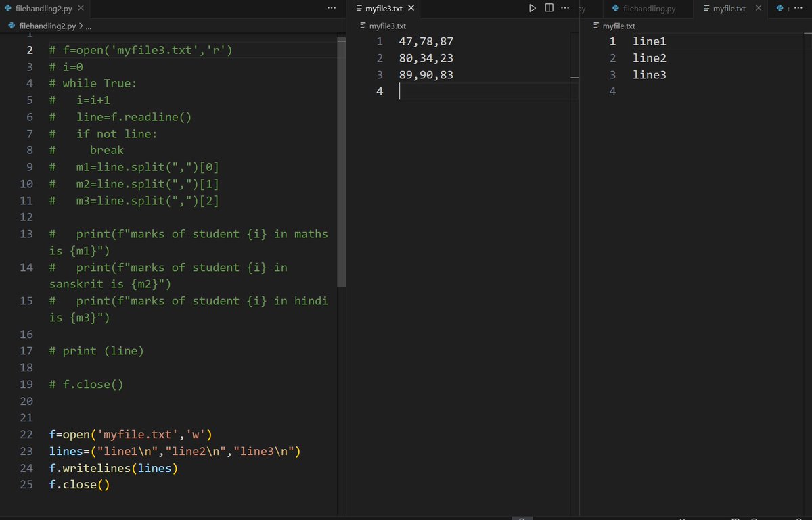Open More Actions in filehandling2.py group
812x520 pixels.
pos(331,8)
